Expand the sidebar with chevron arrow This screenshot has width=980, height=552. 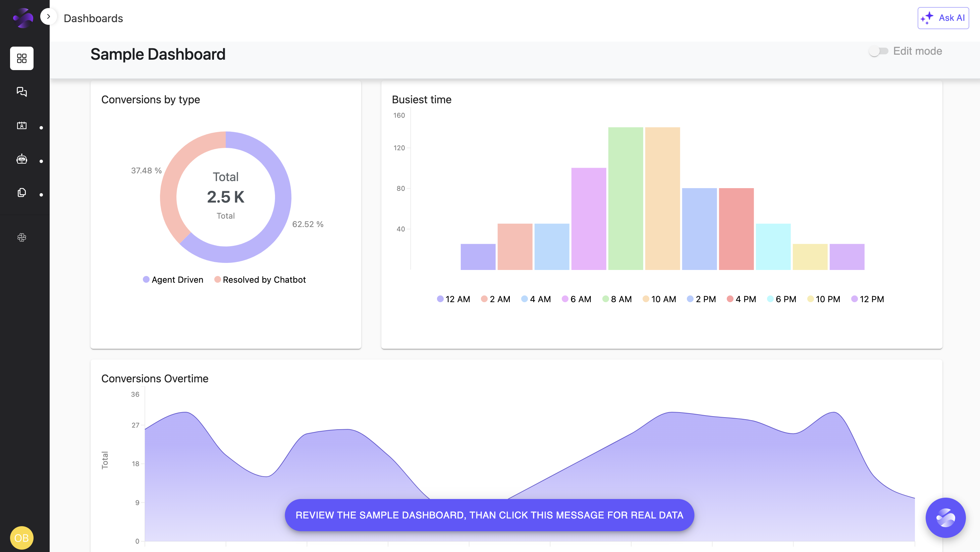coord(48,16)
